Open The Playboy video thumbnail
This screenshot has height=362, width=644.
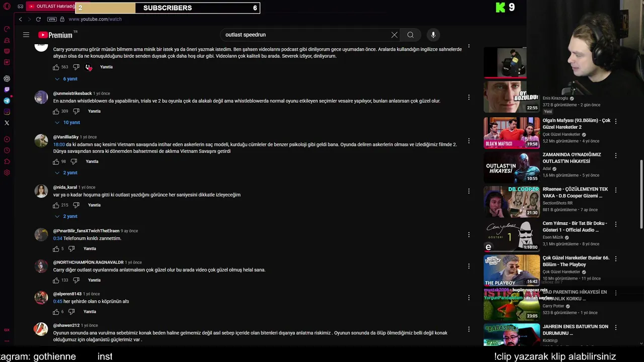coord(512,270)
